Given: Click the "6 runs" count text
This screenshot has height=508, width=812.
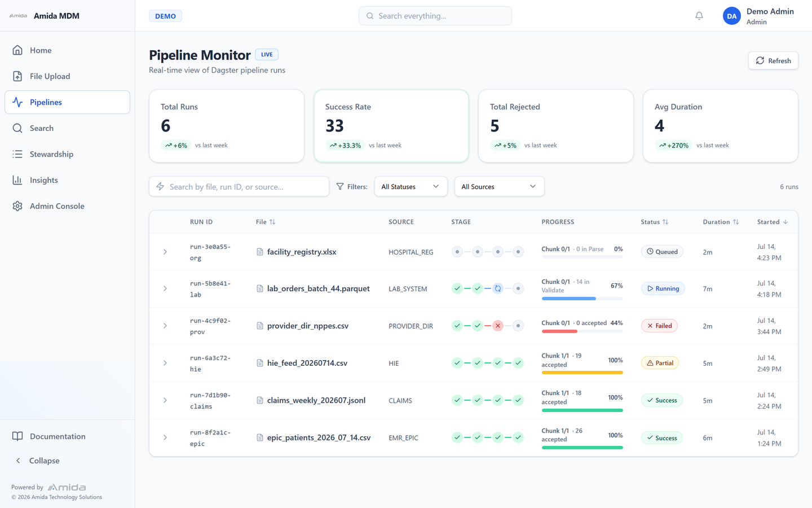Looking at the screenshot, I should click(789, 187).
